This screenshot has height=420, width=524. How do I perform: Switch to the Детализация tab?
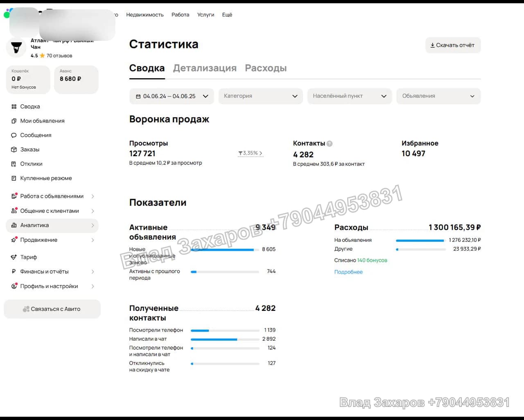(x=205, y=68)
